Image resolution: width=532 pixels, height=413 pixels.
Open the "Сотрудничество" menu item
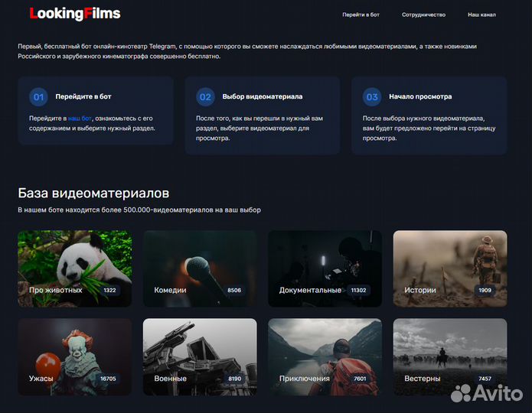pyautogui.click(x=423, y=15)
